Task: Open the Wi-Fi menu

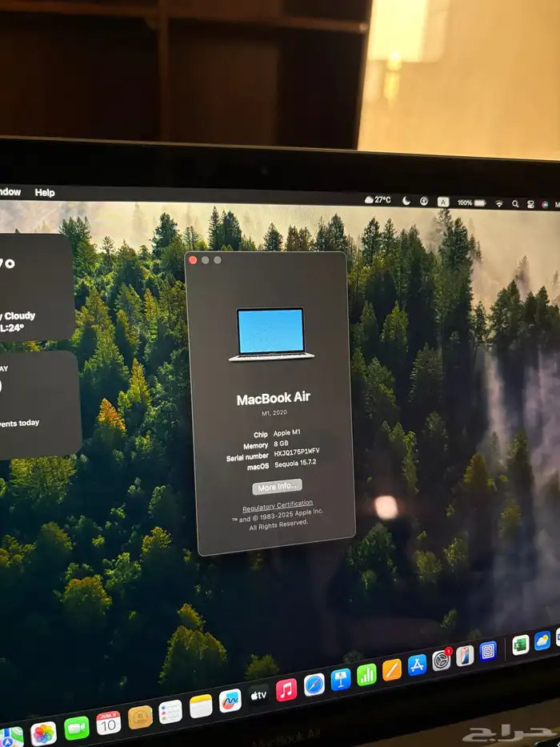Action: tap(499, 204)
